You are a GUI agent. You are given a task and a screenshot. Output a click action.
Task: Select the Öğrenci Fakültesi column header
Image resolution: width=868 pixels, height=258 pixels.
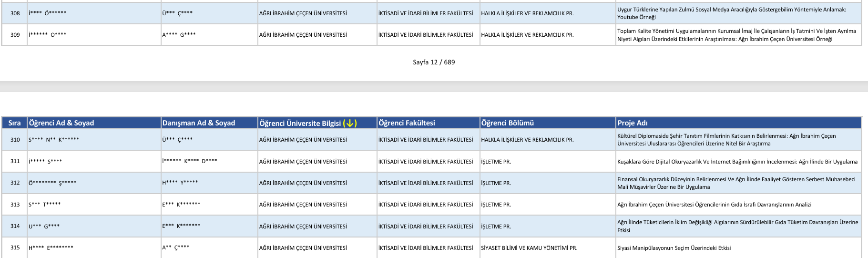[407, 123]
